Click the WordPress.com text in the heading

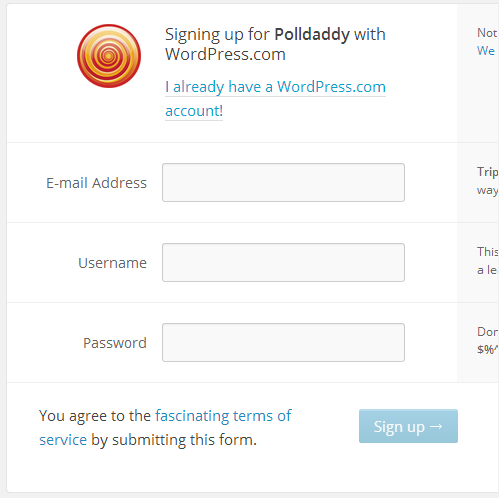tap(225, 54)
